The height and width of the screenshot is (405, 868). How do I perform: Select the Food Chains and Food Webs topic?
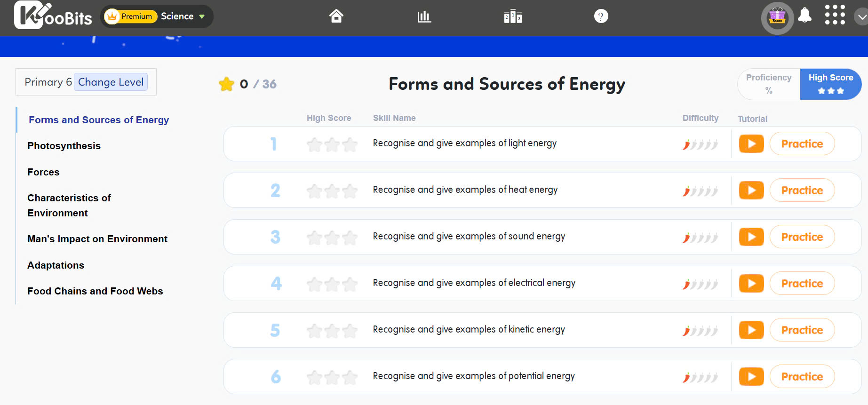click(x=95, y=291)
